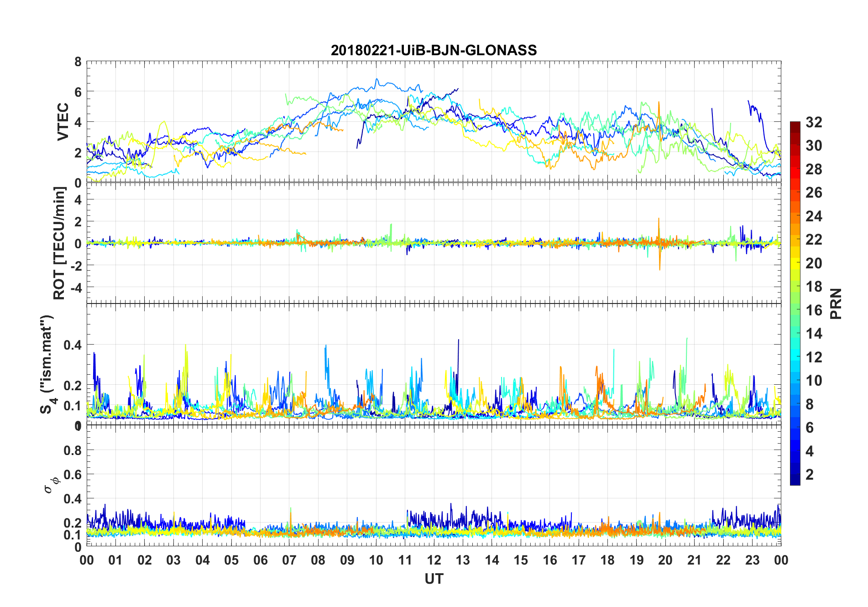The image size is (868, 607).
Task: Click the UT axis tick label 21
Action: [x=695, y=560]
